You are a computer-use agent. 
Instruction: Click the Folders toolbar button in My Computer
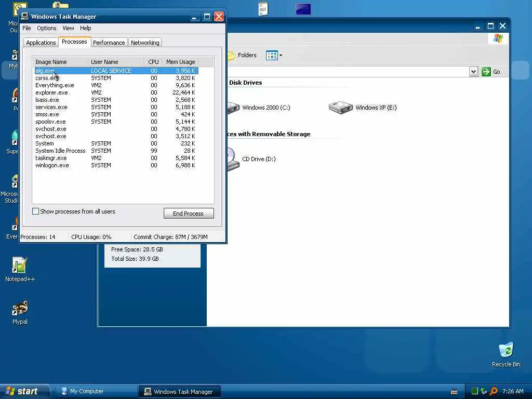(x=242, y=55)
